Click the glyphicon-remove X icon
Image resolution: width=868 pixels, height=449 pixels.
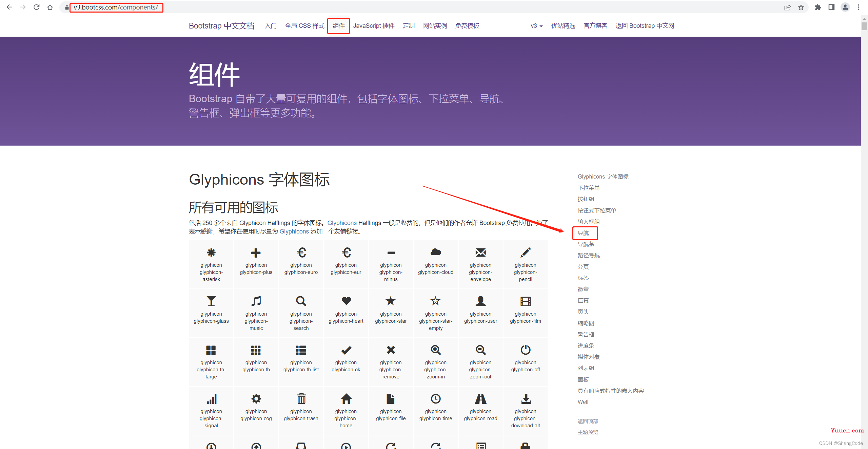(x=391, y=350)
